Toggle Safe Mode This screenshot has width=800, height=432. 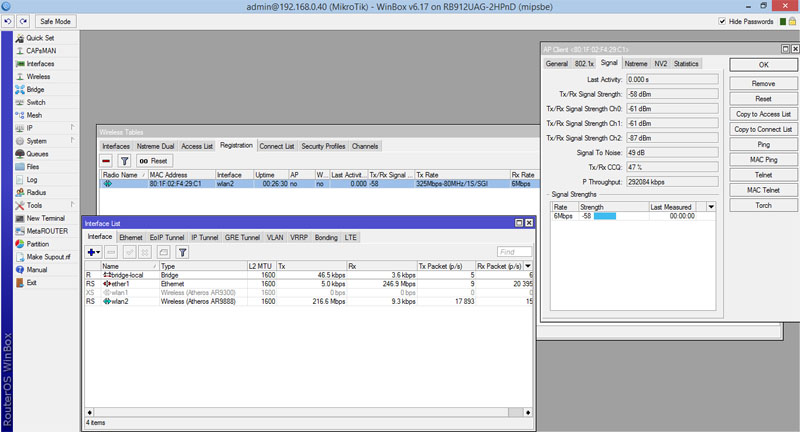click(x=55, y=21)
